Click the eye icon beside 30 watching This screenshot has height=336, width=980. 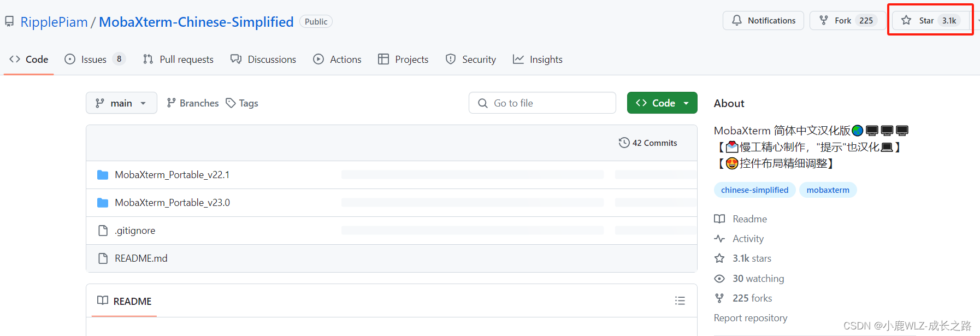(719, 279)
